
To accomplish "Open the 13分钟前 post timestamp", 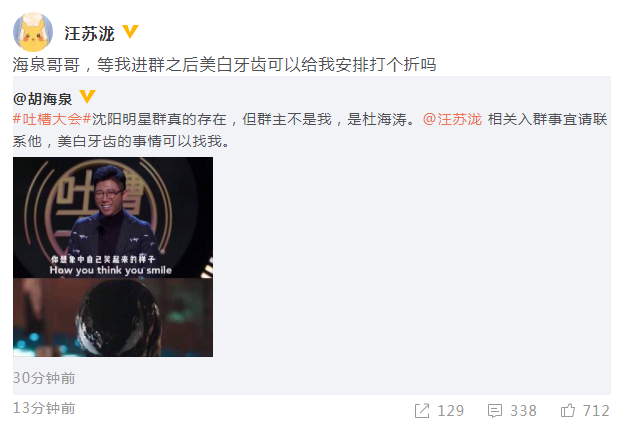I will 44,408.
